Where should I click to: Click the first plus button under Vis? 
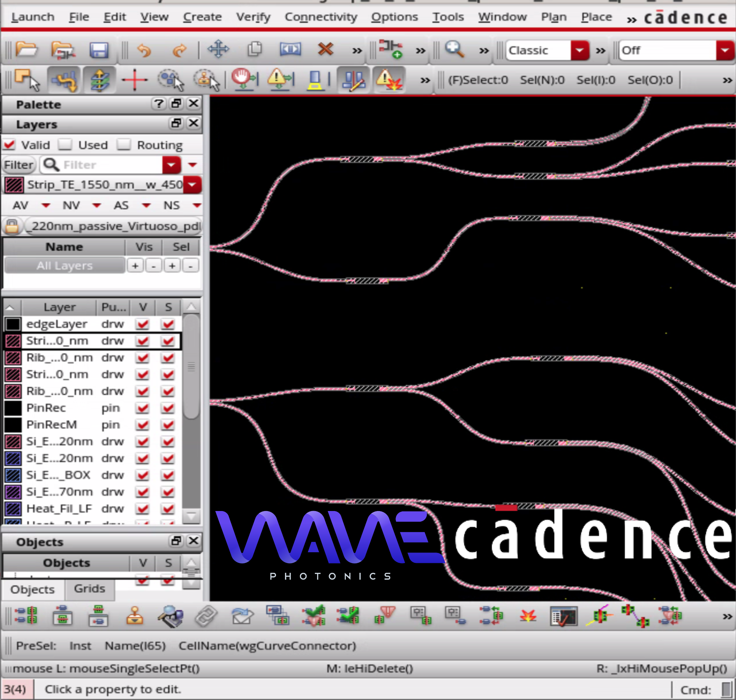(x=135, y=265)
